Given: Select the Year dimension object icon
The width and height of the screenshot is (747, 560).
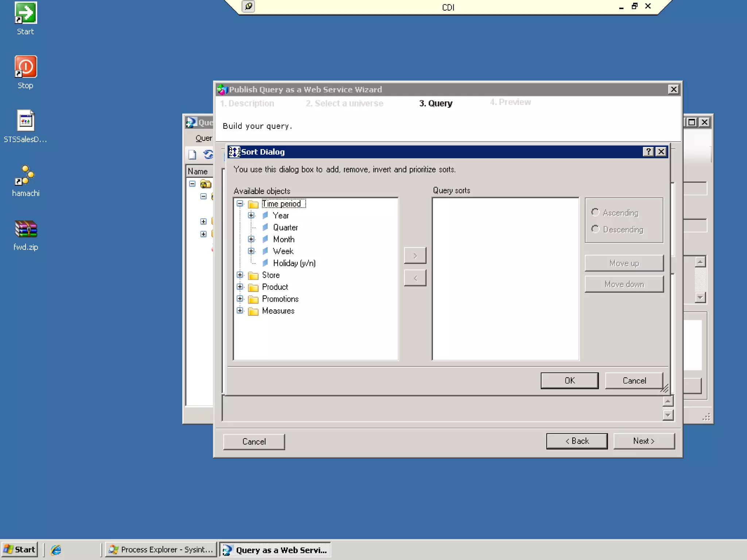Looking at the screenshot, I should pos(266,215).
